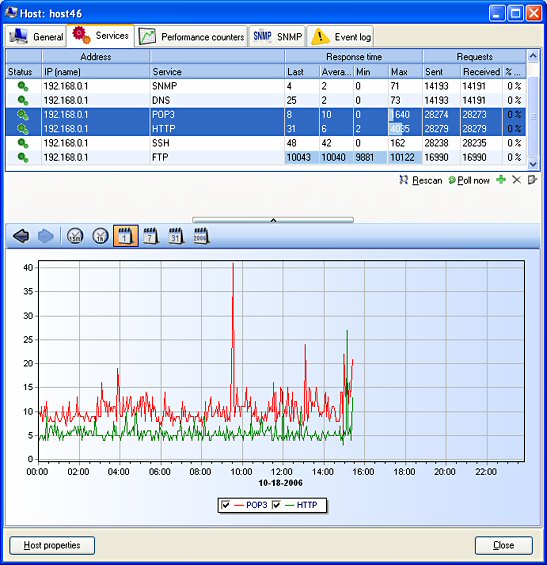The width and height of the screenshot is (547, 565).
Task: Click the green plus add service icon
Action: coord(501,179)
